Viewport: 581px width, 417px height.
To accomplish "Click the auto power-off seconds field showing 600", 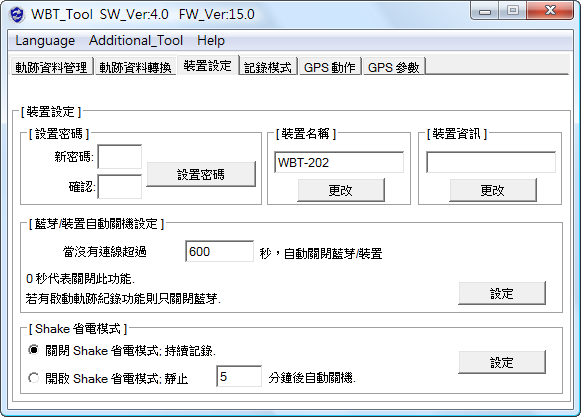I will [219, 251].
